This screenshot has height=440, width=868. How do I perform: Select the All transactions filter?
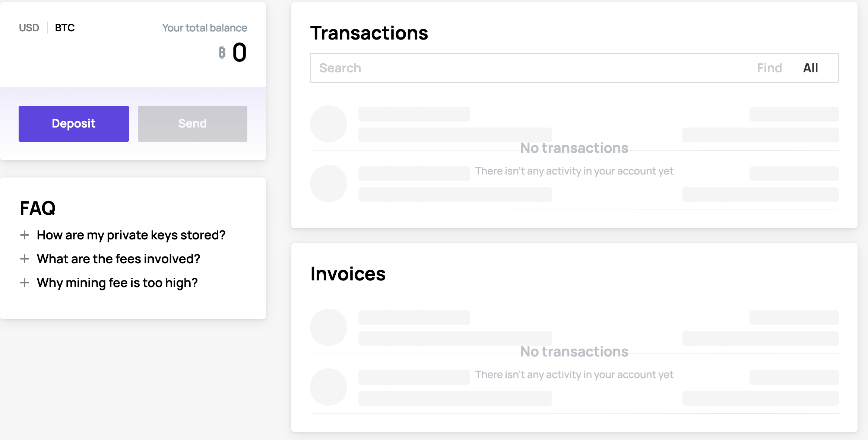(811, 68)
